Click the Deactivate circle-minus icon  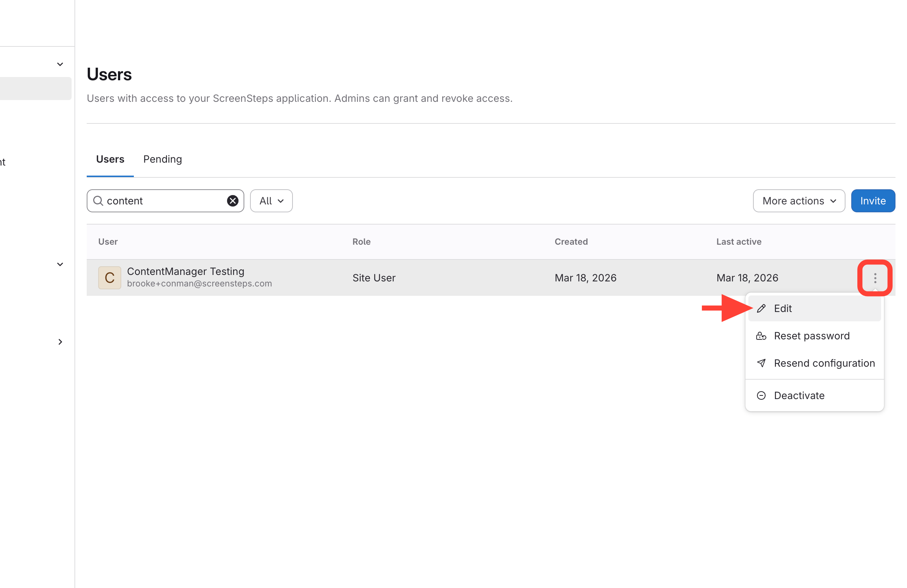click(x=761, y=395)
